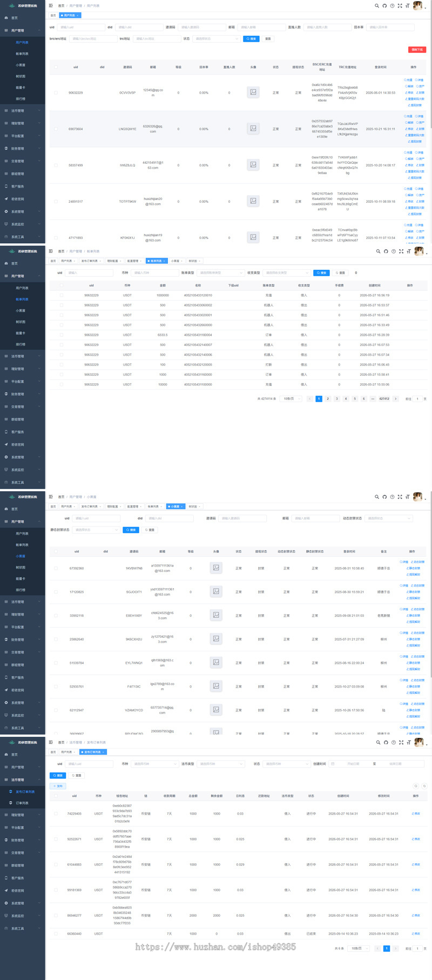Tick the select-all checkbox in 用户列表 table header
The width and height of the screenshot is (432, 980).
(56, 68)
